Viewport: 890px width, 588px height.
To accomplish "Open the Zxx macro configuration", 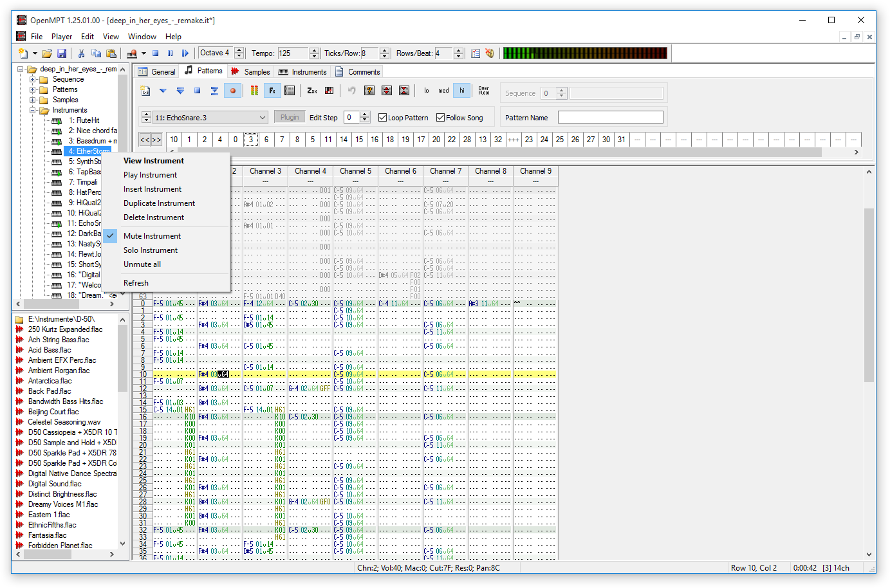I will (x=312, y=91).
